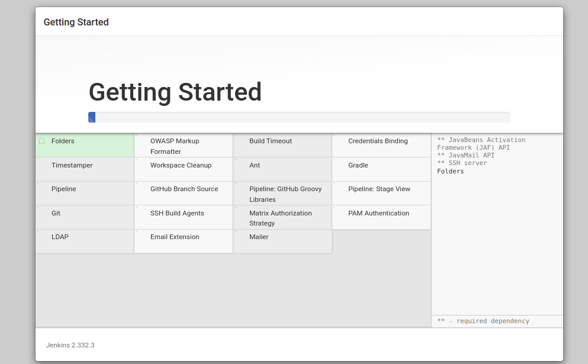Click the Pipeline: Stage View plugin
Screen dimensions: 588x364
coord(381,194)
